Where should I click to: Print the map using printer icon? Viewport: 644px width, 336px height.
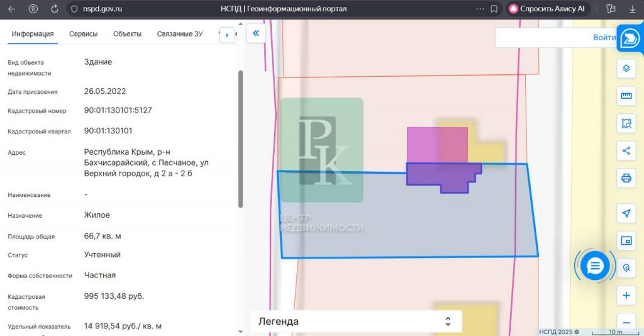[x=626, y=178]
